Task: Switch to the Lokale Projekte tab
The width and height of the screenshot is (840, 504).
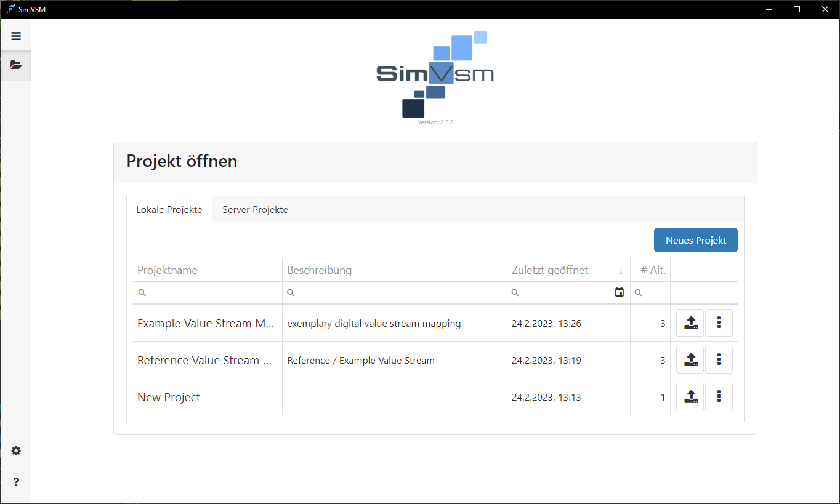Action: [x=169, y=209]
